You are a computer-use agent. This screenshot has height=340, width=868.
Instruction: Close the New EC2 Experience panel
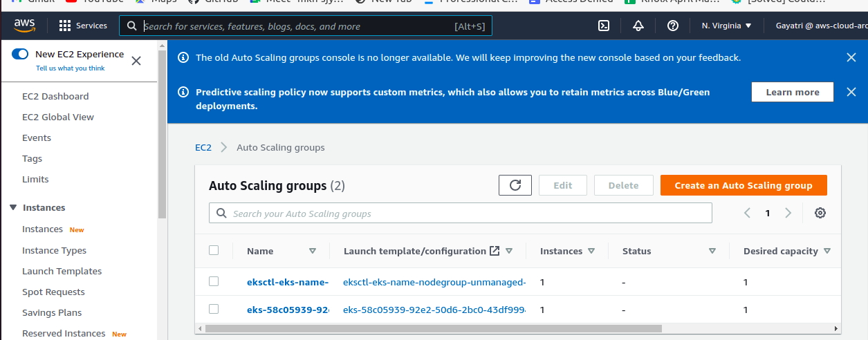136,60
